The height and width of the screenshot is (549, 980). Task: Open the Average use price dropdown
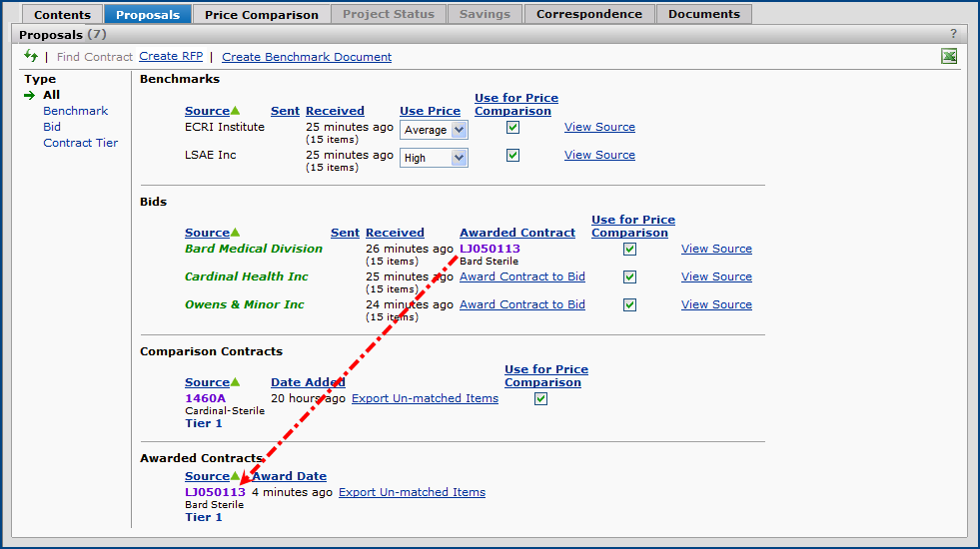[x=434, y=130]
